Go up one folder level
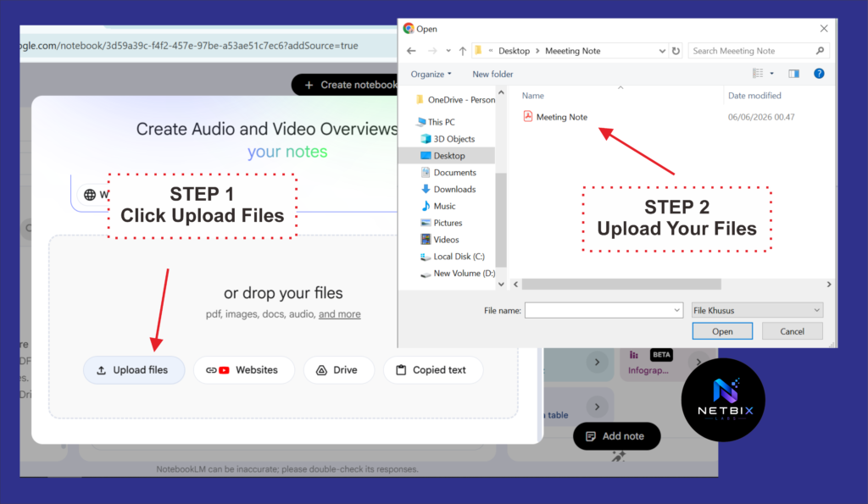The image size is (868, 504). point(463,51)
